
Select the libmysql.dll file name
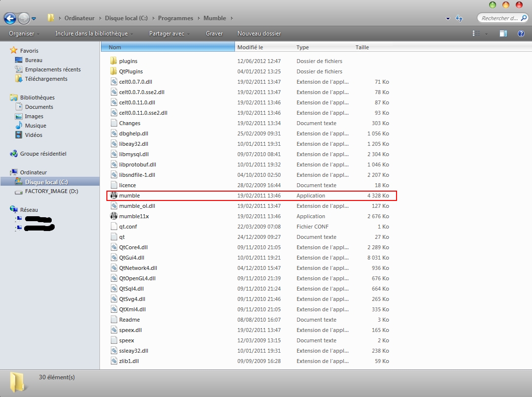click(x=133, y=154)
